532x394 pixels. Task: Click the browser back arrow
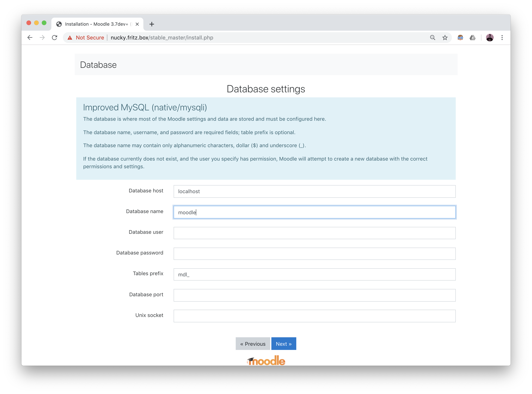(30, 37)
